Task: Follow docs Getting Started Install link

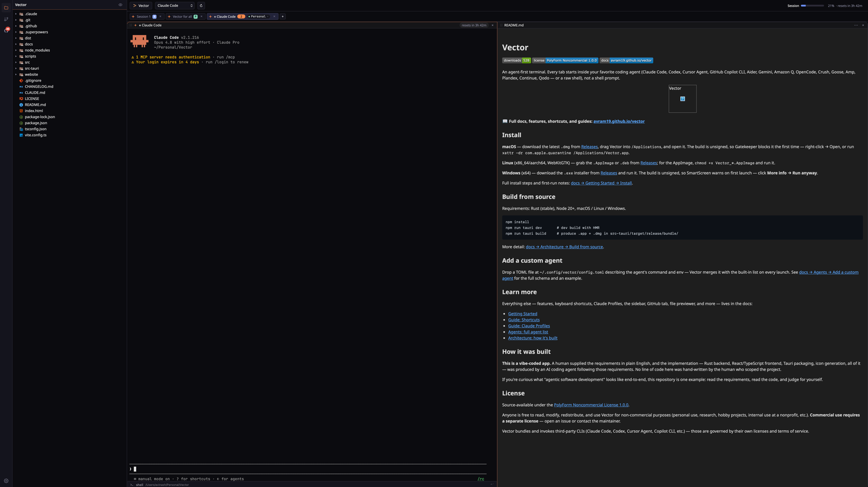Action: [601, 183]
